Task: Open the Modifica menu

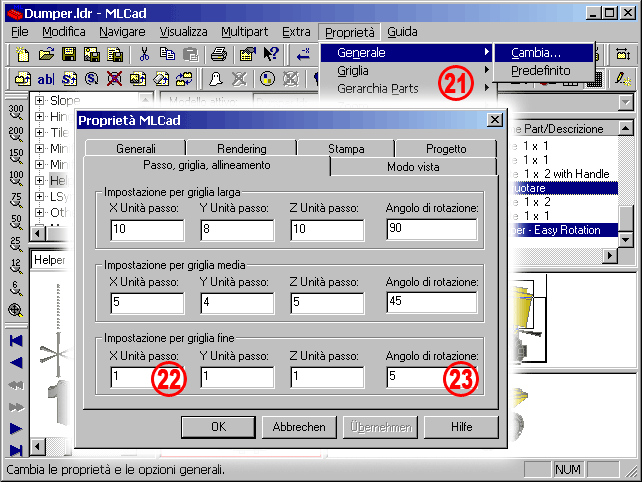Action: click(64, 32)
